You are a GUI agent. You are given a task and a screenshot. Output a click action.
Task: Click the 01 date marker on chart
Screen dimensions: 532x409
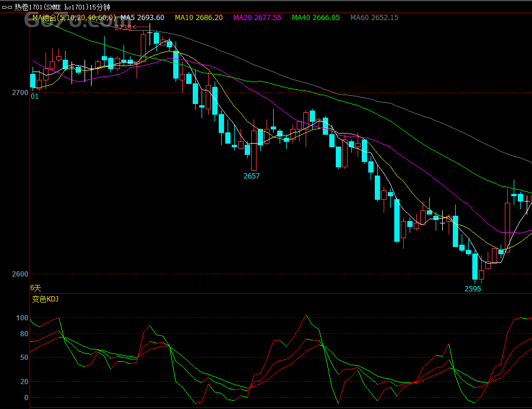point(34,96)
